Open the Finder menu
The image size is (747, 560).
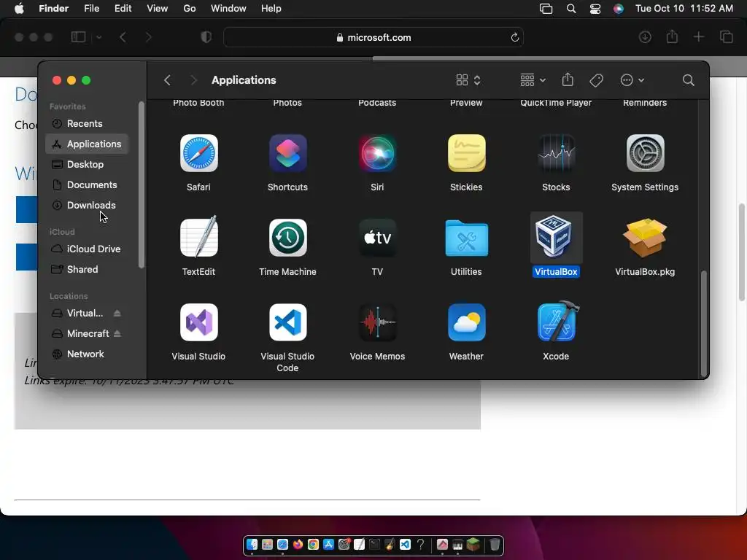[53, 9]
